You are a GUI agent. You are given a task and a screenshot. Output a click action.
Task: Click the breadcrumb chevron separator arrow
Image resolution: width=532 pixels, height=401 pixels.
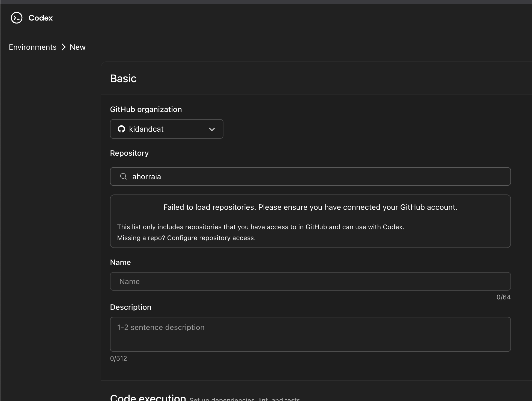[x=63, y=47]
